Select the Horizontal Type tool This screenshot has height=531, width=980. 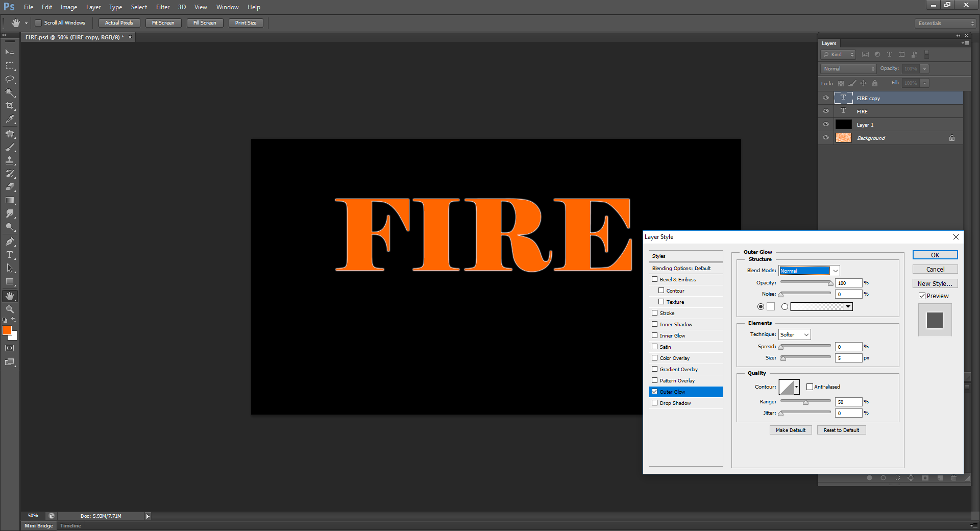[x=10, y=255]
